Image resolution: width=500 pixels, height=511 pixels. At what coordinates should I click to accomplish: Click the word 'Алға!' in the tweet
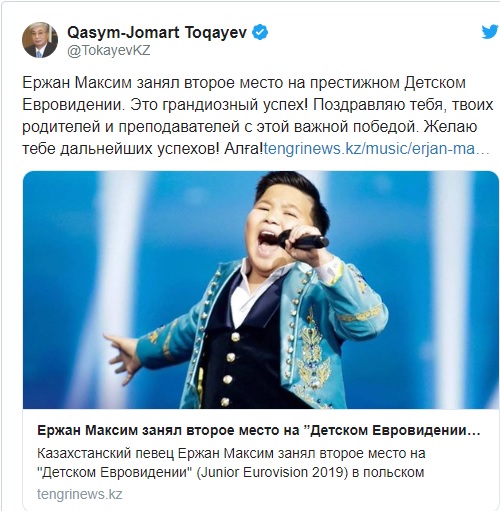click(x=244, y=149)
